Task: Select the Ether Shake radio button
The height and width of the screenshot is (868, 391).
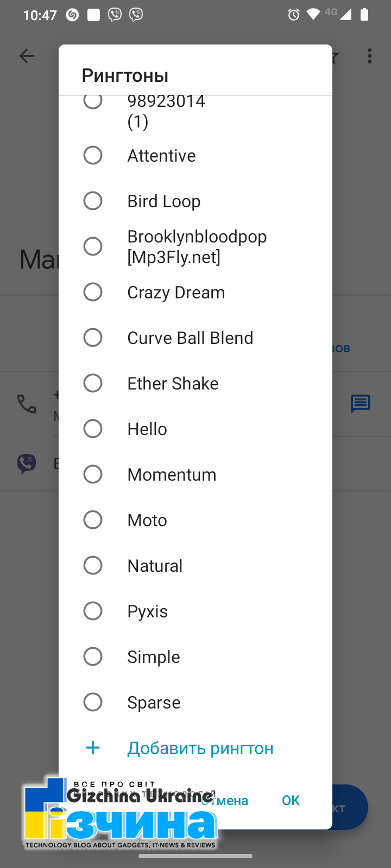Action: (93, 383)
